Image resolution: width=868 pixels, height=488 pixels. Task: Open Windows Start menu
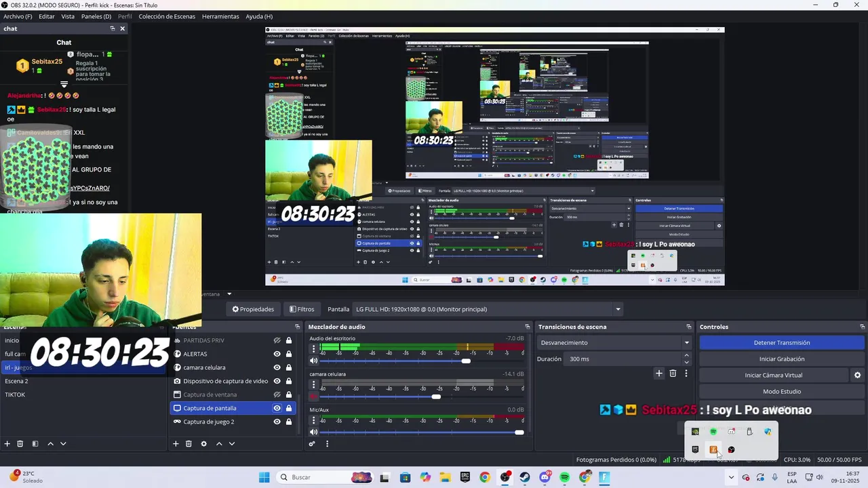pos(264,477)
